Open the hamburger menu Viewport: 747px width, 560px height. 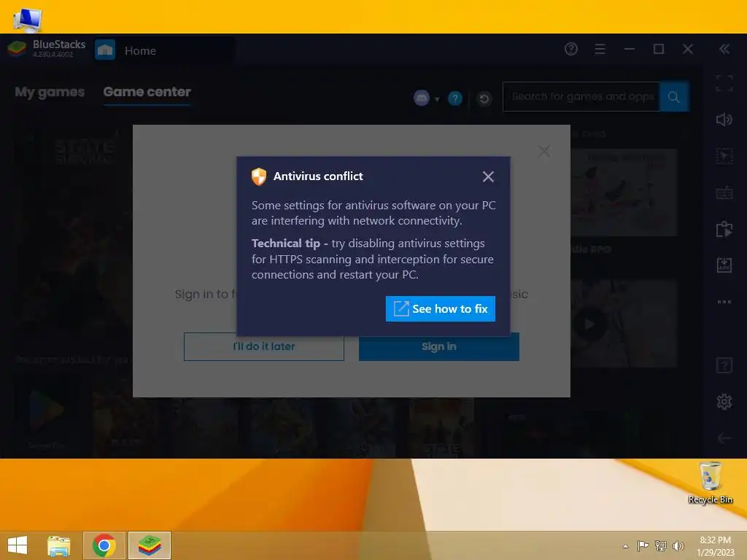[x=600, y=49]
